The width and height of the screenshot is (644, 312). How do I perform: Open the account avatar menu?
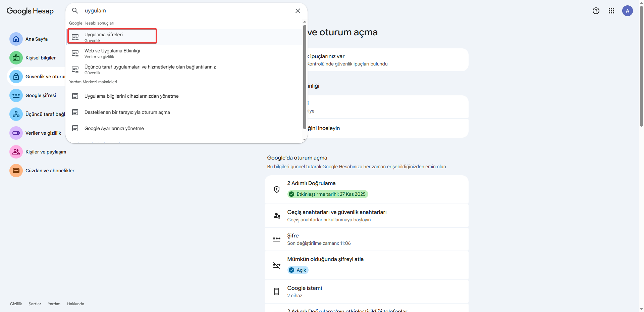[x=627, y=11]
